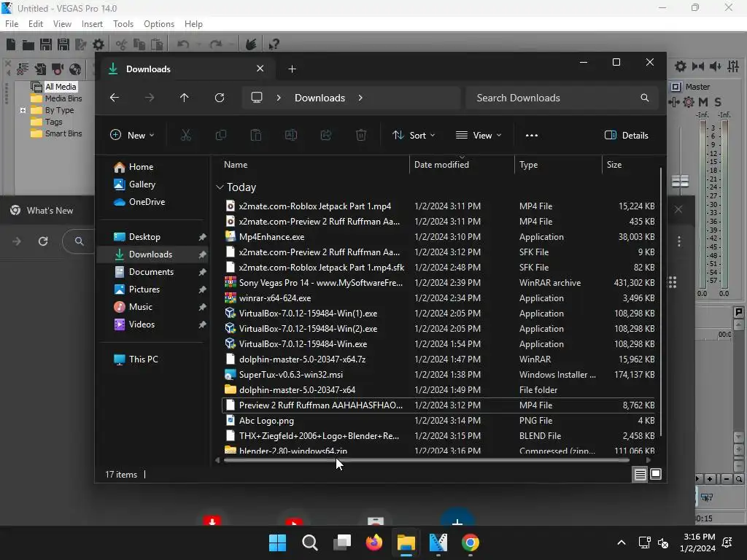Viewport: 747px width, 560px height.
Task: Click Cut icon in Explorer toolbar
Action: [x=186, y=135]
